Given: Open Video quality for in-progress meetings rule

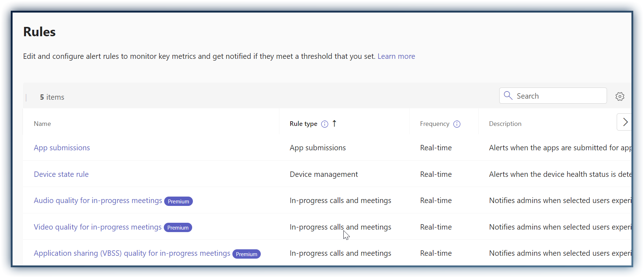Looking at the screenshot, I should (97, 227).
